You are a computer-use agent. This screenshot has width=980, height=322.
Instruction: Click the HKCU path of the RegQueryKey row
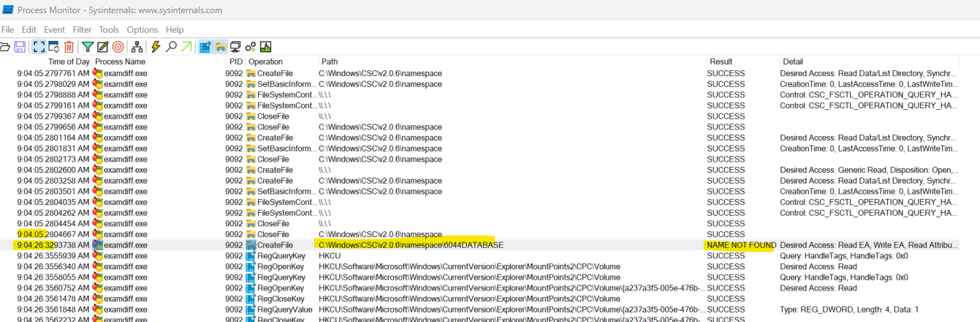330,256
